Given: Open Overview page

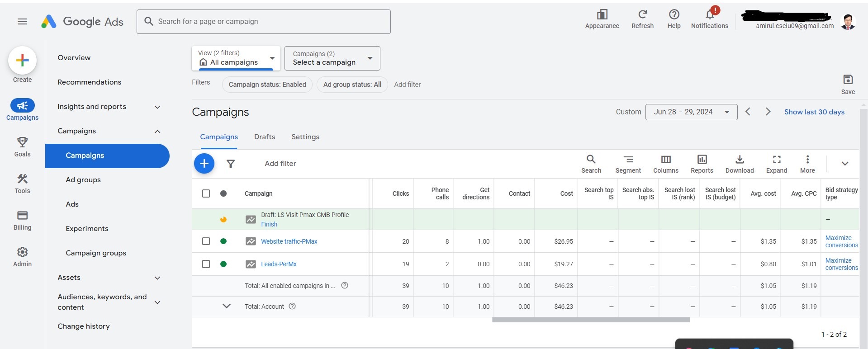Looking at the screenshot, I should 74,58.
